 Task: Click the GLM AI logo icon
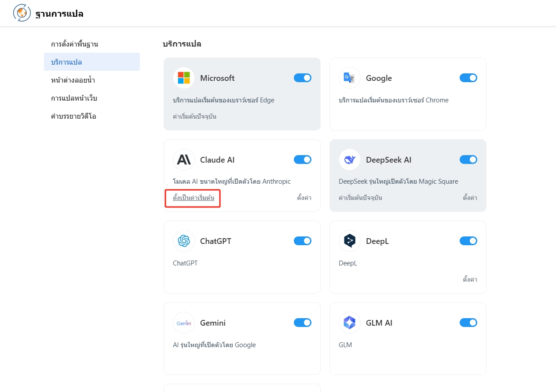(x=350, y=323)
